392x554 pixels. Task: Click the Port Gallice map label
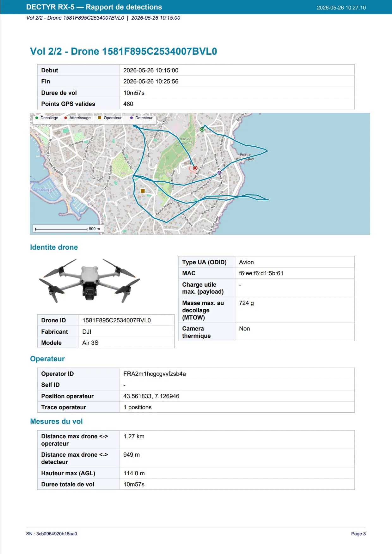pyautogui.click(x=42, y=190)
